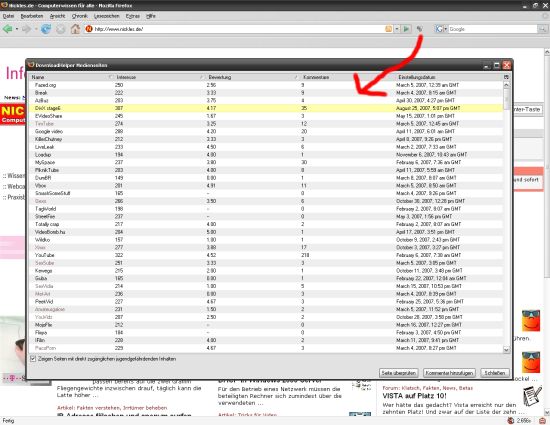Open the back button history dropdown arrow
This screenshot has height=425, width=550.
pyautogui.click(x=16, y=29)
